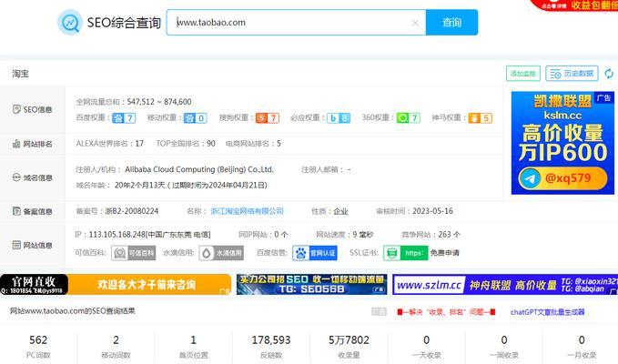Click the SSL证书 https badge
This screenshot has width=618, height=364.
tap(406, 253)
